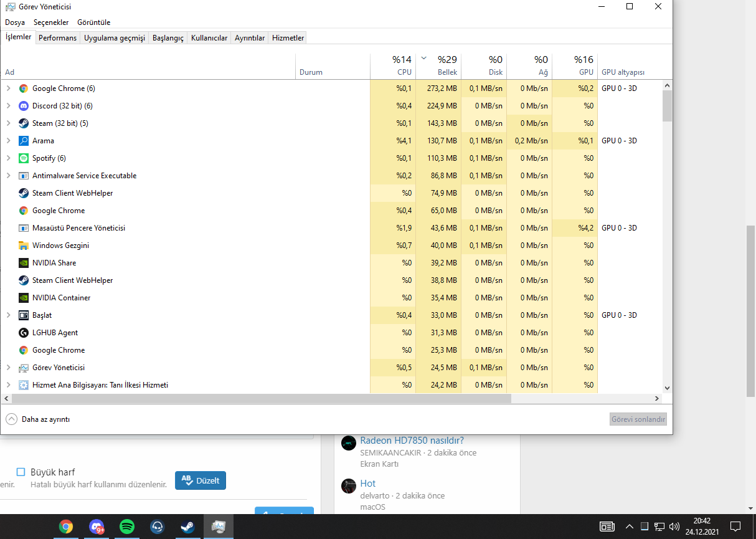
Task: Switch to the Hizmetler tab
Action: click(288, 38)
